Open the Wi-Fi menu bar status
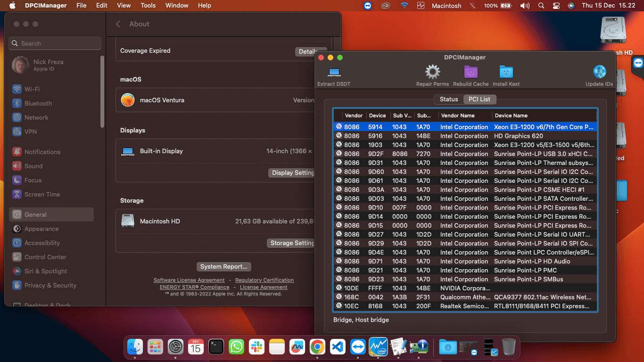The width and height of the screenshot is (644, 362). [404, 6]
